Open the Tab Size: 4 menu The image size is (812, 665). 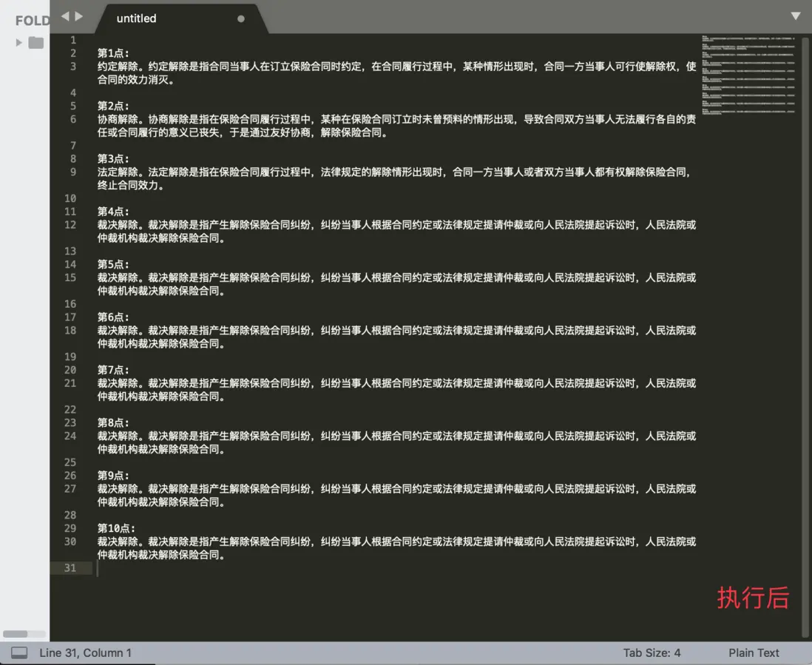(652, 652)
